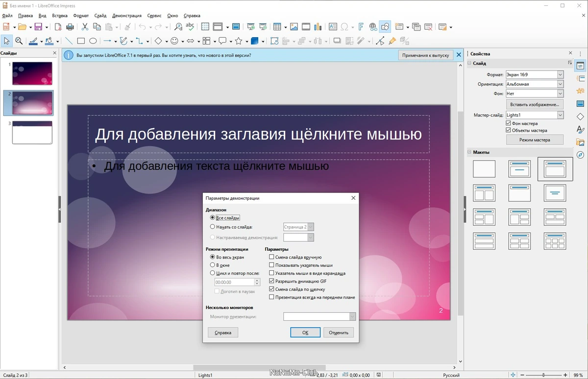Click the Print icon in toolbar

(70, 27)
